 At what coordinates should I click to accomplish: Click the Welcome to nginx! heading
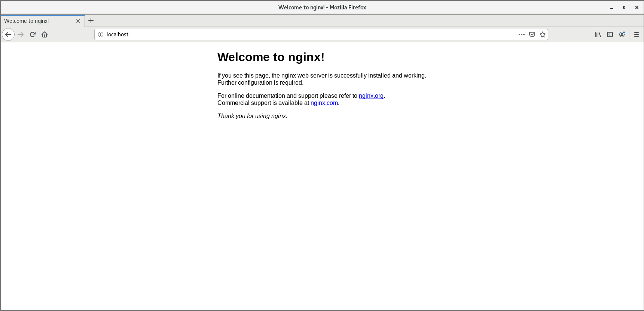point(271,57)
